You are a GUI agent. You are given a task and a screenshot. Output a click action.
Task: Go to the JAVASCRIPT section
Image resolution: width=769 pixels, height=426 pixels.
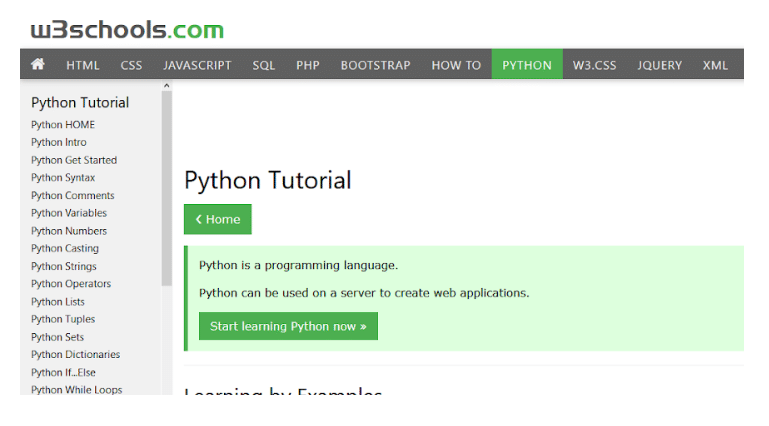(197, 65)
